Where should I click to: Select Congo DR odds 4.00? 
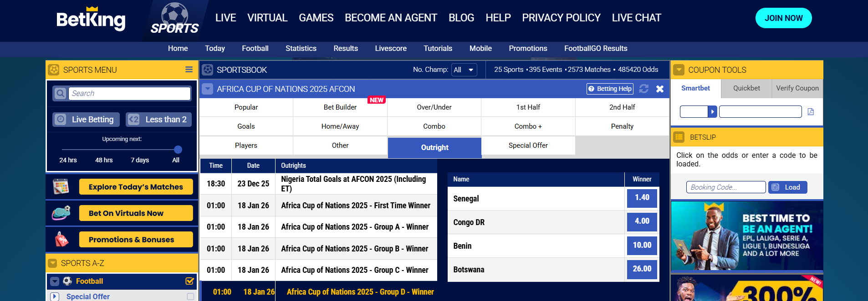click(x=642, y=222)
